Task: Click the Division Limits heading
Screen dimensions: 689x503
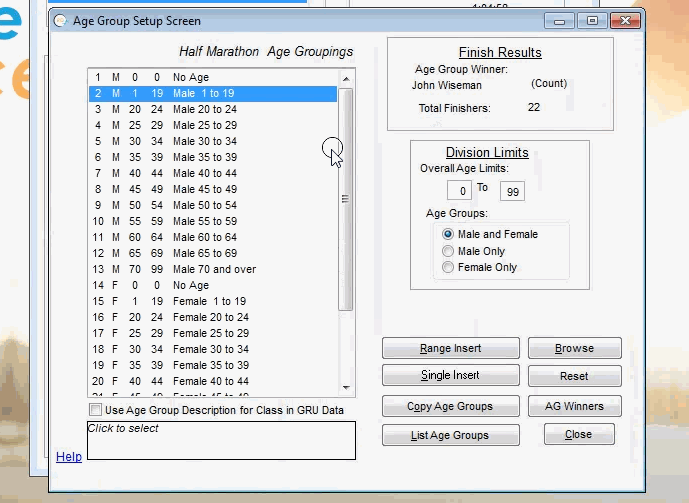Action: pyautogui.click(x=487, y=152)
